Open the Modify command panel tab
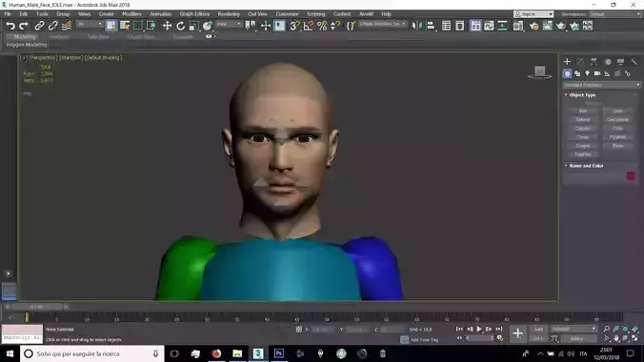 [x=580, y=62]
